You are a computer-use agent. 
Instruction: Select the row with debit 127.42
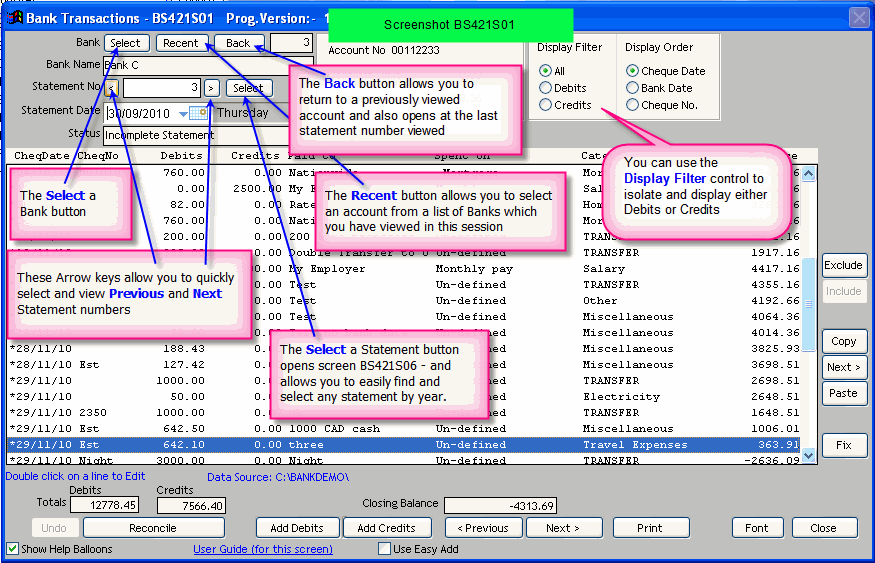tap(404, 365)
